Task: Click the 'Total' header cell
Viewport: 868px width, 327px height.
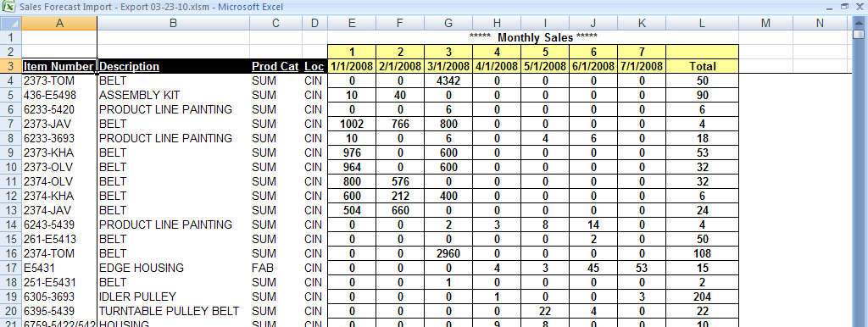Action: point(703,66)
